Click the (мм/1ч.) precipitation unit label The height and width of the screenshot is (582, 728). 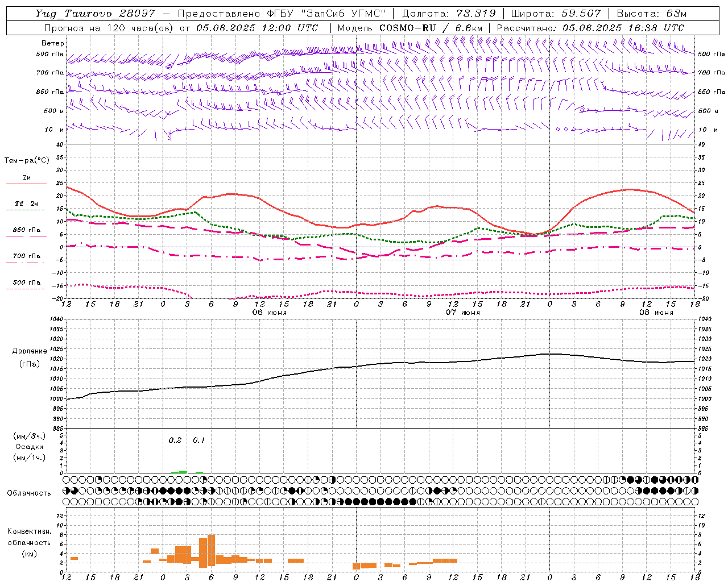(x=30, y=458)
